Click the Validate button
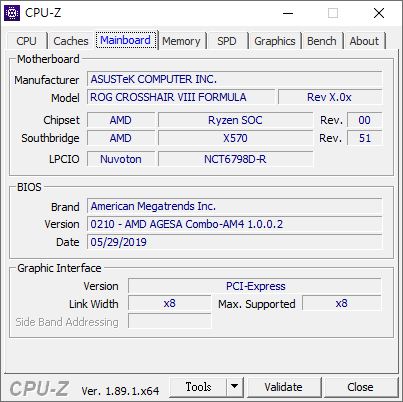The height and width of the screenshot is (402, 403). coord(284,387)
